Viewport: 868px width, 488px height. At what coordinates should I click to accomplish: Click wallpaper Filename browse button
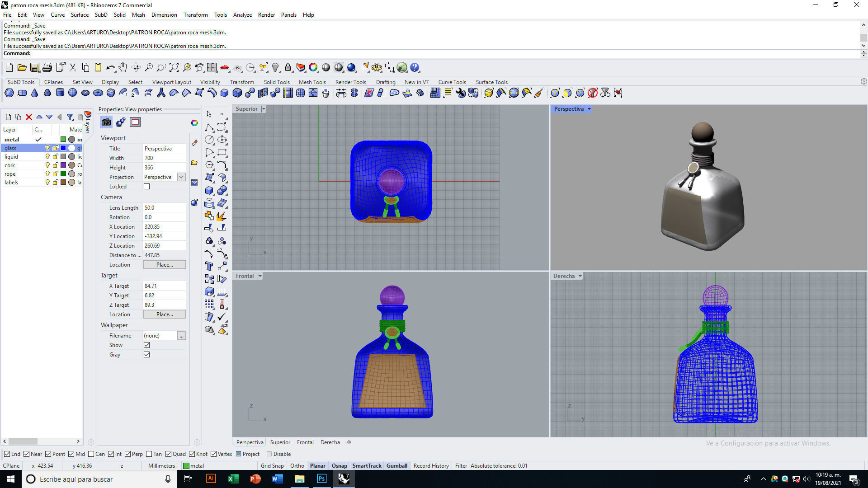181,336
